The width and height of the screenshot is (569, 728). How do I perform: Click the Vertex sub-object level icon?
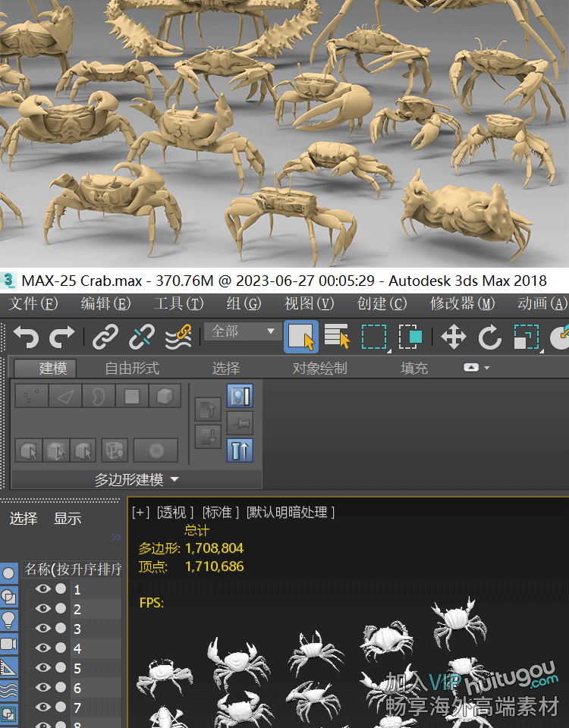click(x=32, y=396)
